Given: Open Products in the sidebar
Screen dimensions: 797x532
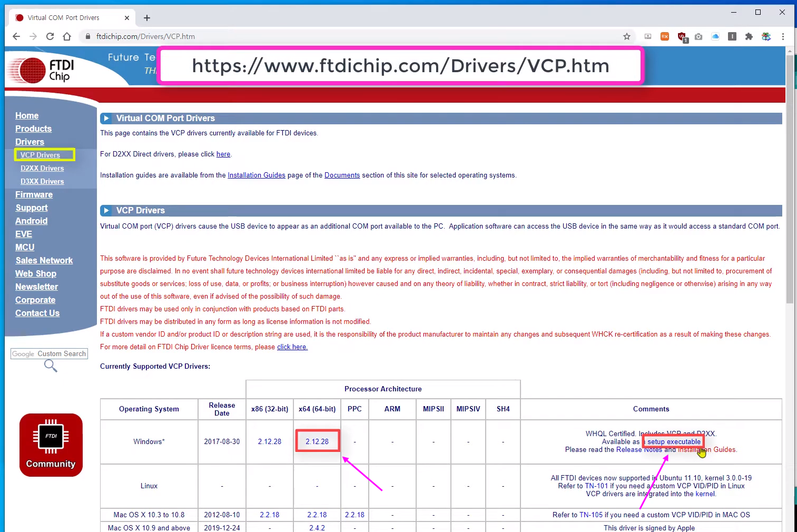Looking at the screenshot, I should tap(33, 129).
